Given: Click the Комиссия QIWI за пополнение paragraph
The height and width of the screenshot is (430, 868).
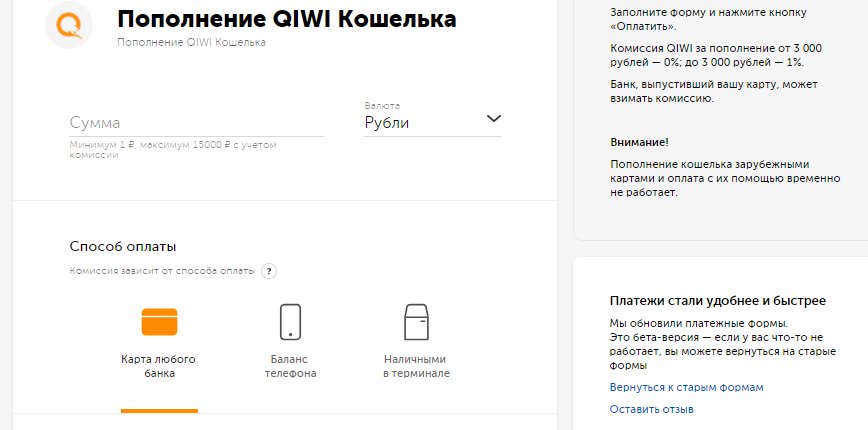Looking at the screenshot, I should coord(716,55).
